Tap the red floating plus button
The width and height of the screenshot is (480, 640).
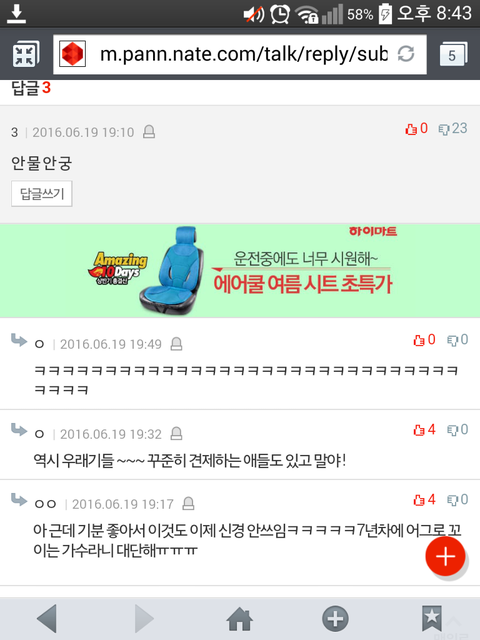click(445, 556)
